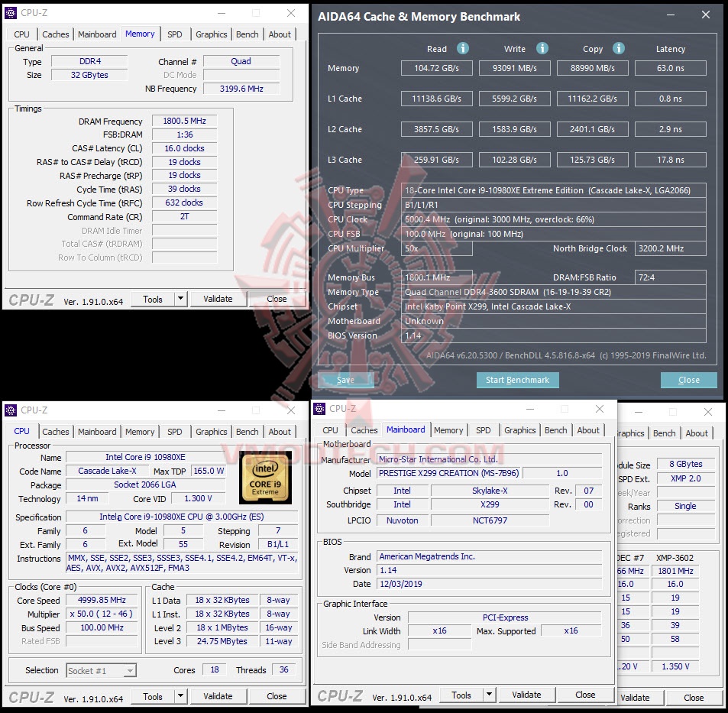Click Save button in AIDA64 benchmark window

[x=345, y=380]
